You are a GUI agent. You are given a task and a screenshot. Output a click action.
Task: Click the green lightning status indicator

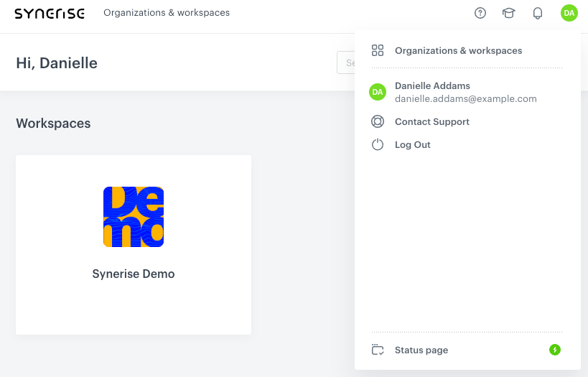(x=555, y=350)
